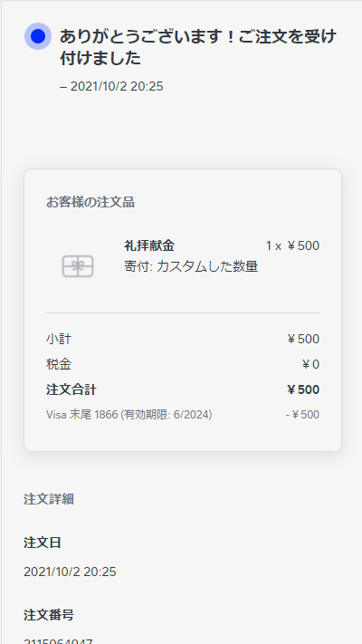
Task: Select the order confirmation heading text
Action: (198, 48)
